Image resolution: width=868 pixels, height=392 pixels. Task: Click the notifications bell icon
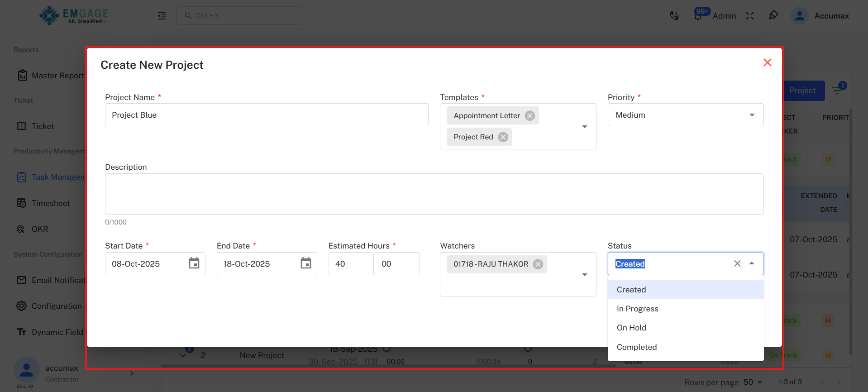(x=698, y=16)
